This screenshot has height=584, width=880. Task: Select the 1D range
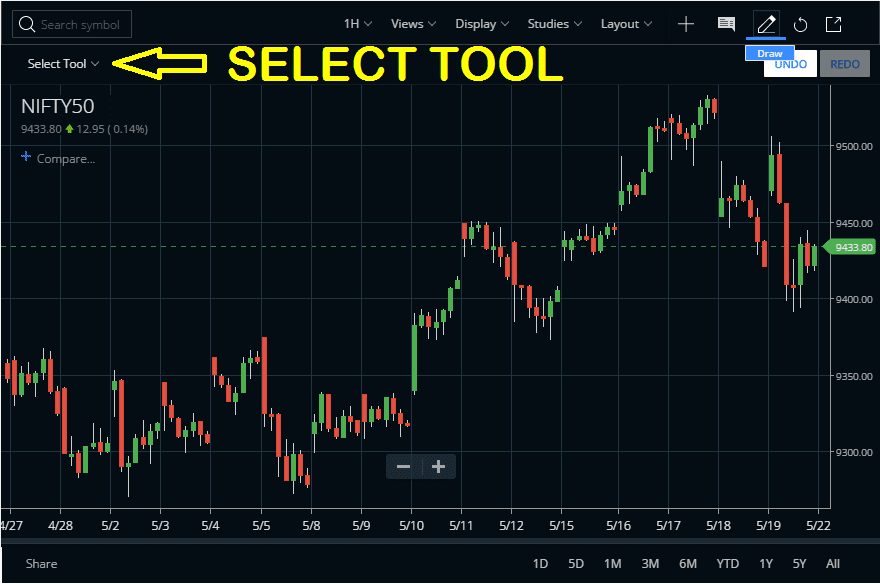540,564
